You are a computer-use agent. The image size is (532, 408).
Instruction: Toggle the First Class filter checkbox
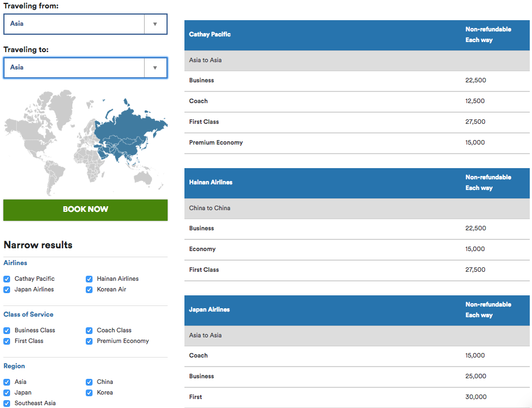(7, 341)
